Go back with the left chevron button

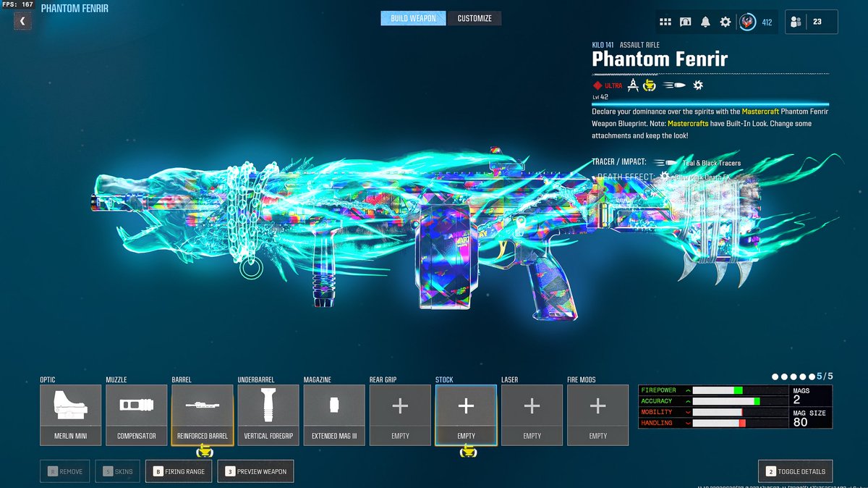click(x=22, y=21)
